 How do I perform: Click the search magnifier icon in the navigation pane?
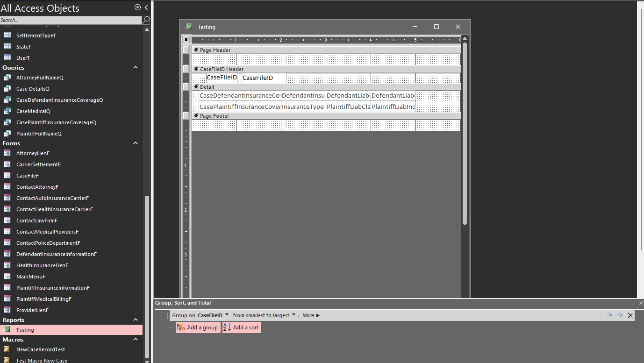[145, 20]
